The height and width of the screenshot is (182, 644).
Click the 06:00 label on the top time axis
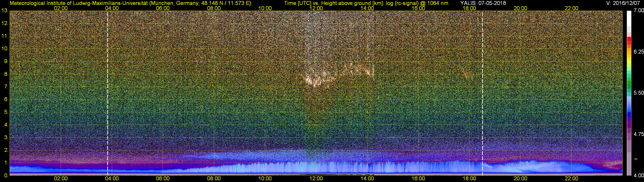coord(163,8)
